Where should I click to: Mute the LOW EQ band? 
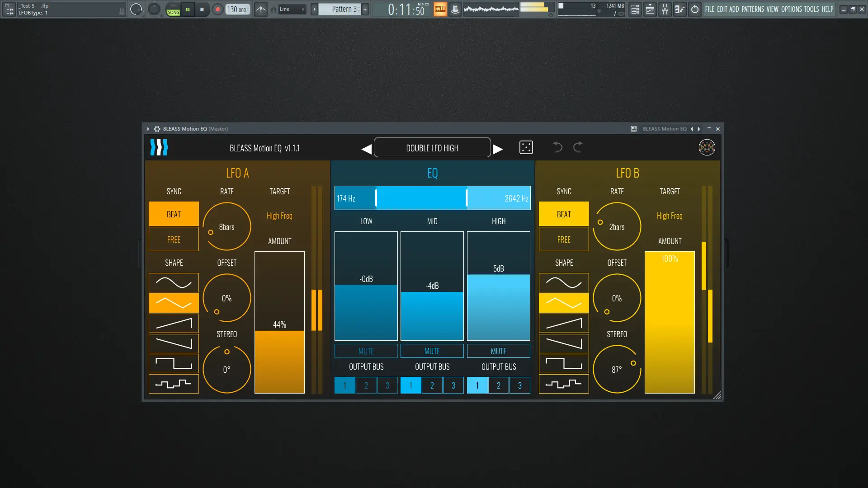(x=366, y=351)
